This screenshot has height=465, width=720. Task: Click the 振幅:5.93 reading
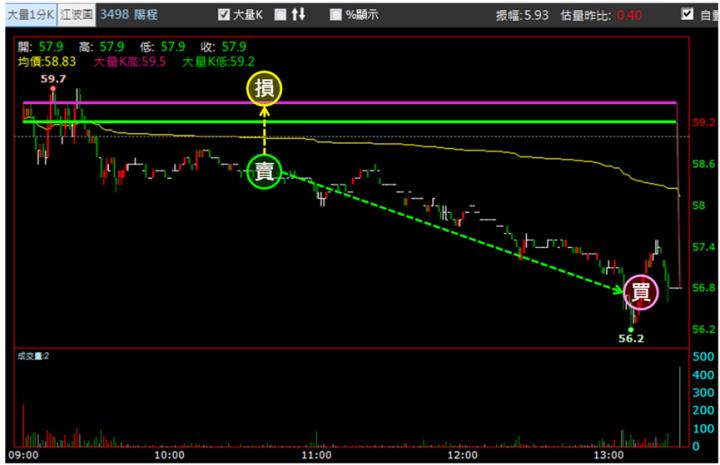pos(522,15)
